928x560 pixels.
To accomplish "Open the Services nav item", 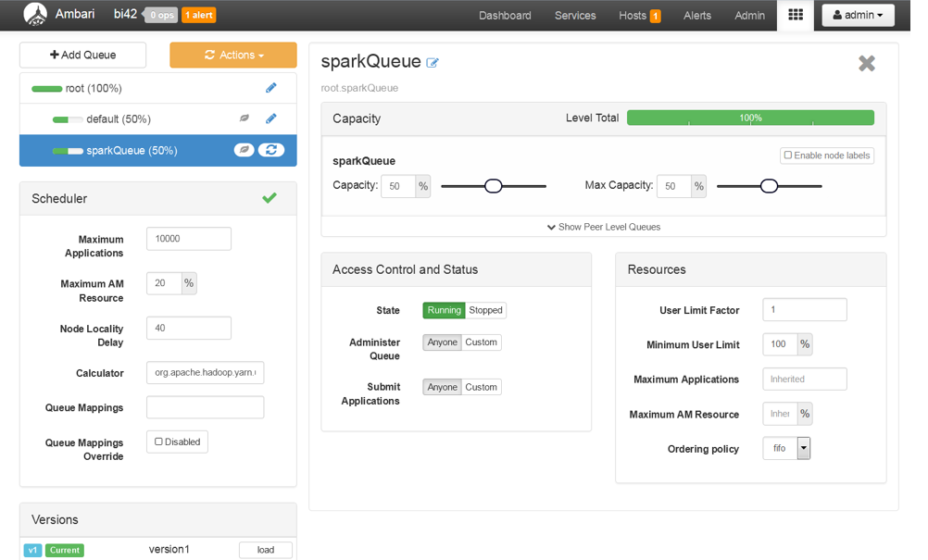I will tap(575, 16).
